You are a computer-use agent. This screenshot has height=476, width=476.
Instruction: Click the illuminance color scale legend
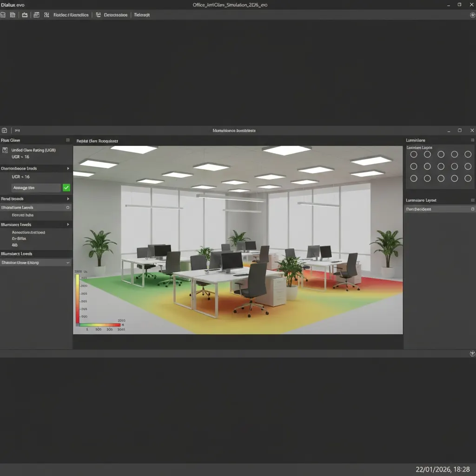pyautogui.click(x=78, y=297)
